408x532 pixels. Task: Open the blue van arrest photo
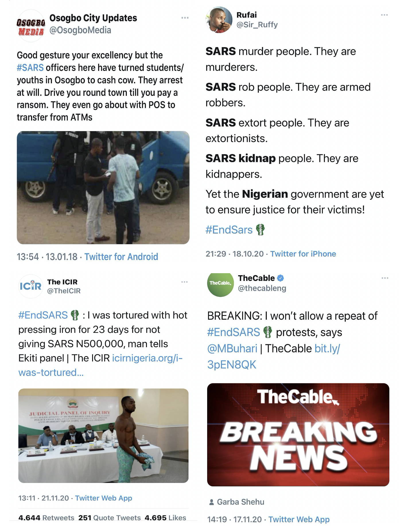click(103, 188)
